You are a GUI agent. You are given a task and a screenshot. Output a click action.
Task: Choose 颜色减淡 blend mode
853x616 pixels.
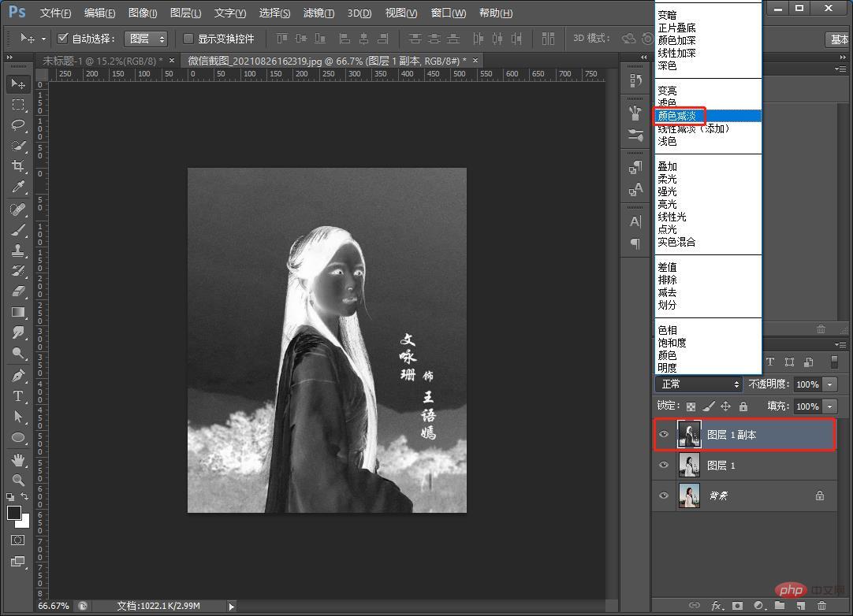pos(708,116)
